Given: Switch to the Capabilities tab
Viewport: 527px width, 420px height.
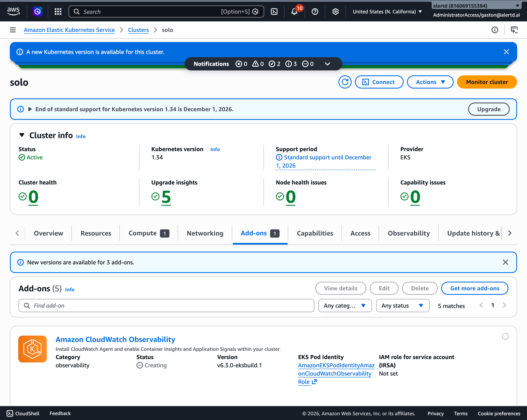Looking at the screenshot, I should pyautogui.click(x=315, y=233).
